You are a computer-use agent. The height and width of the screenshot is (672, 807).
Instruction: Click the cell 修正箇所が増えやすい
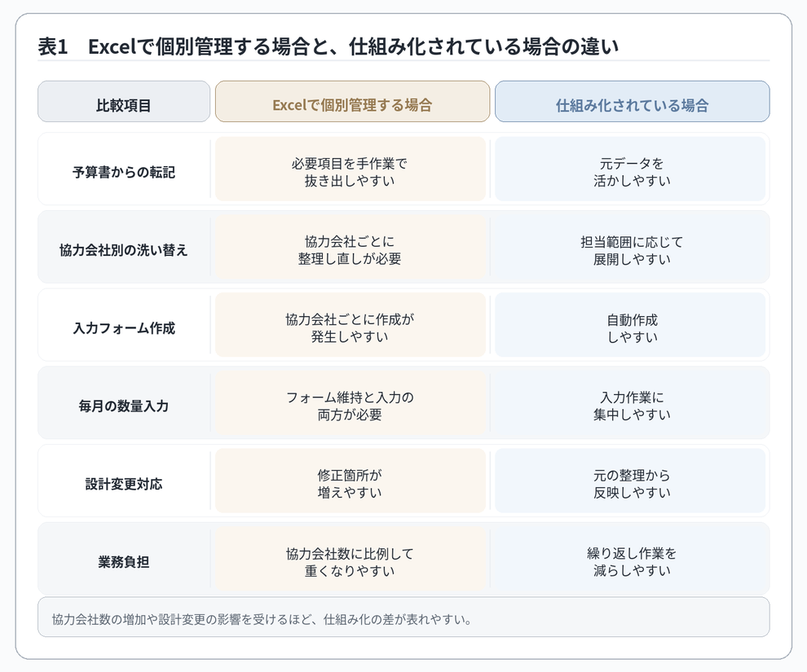point(350,481)
